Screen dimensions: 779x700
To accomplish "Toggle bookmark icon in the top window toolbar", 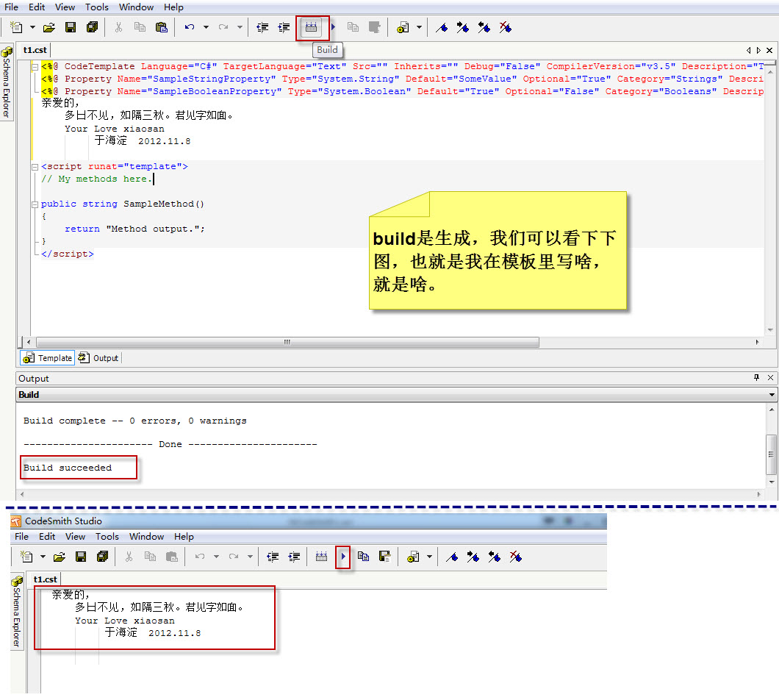I will (x=442, y=27).
